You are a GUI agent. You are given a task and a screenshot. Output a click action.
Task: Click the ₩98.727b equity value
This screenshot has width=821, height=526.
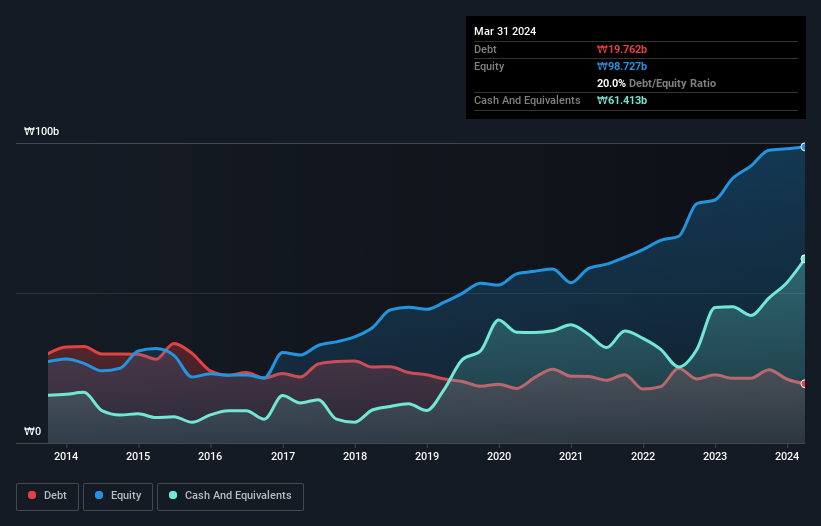point(622,66)
